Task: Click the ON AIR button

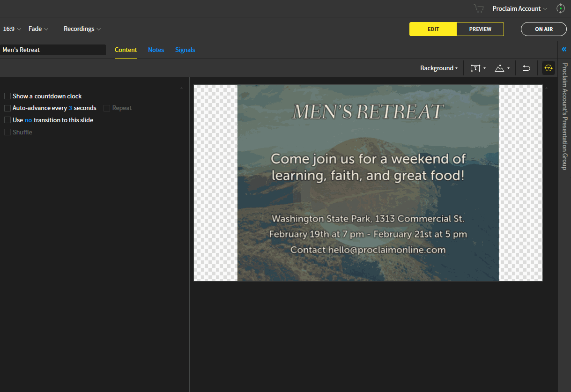Action: (x=544, y=29)
